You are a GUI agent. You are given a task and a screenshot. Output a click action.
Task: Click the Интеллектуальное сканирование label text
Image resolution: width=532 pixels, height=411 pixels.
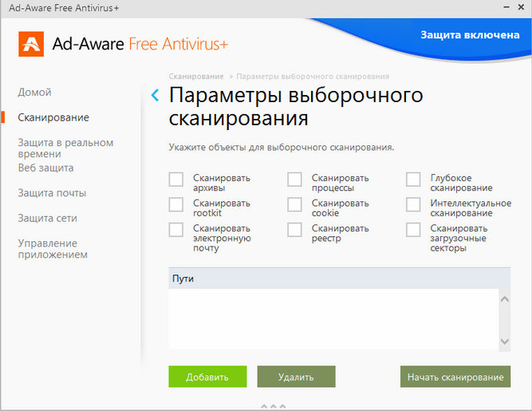click(x=471, y=207)
